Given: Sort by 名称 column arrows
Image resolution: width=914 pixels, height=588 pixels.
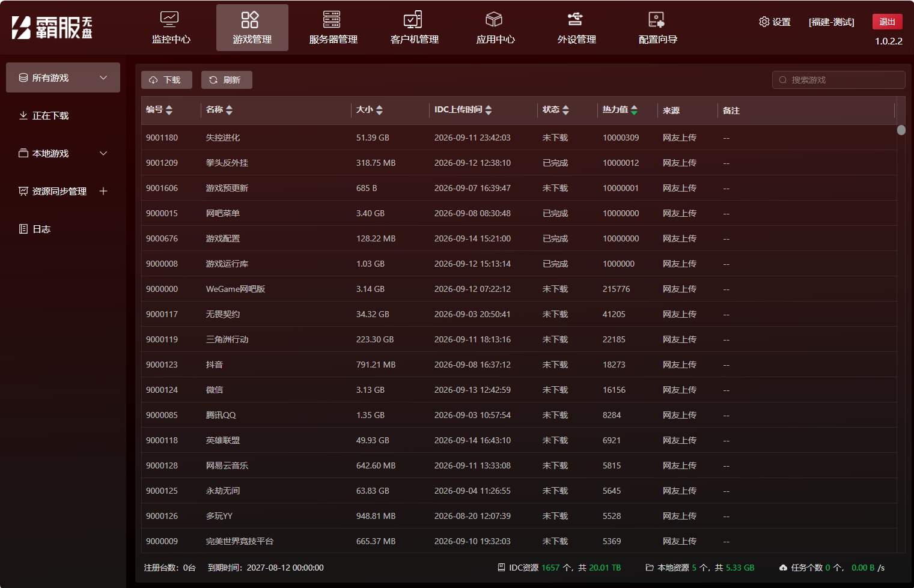Looking at the screenshot, I should [x=229, y=110].
